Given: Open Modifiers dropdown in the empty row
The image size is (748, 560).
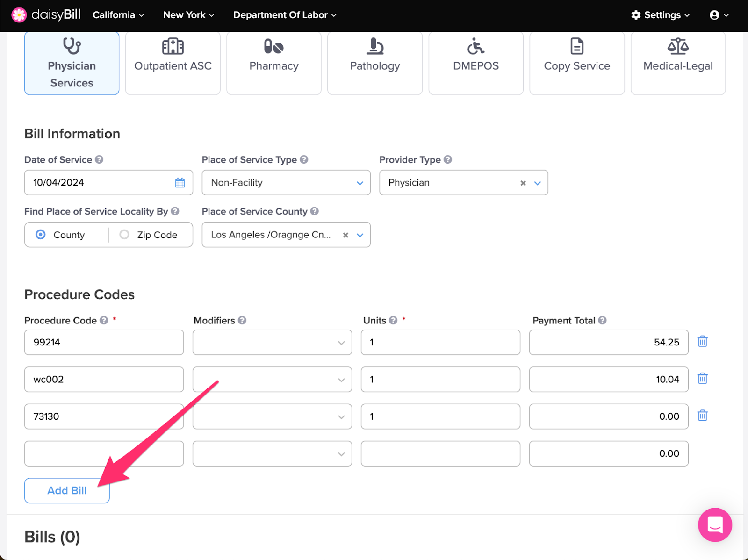Looking at the screenshot, I should tap(272, 453).
